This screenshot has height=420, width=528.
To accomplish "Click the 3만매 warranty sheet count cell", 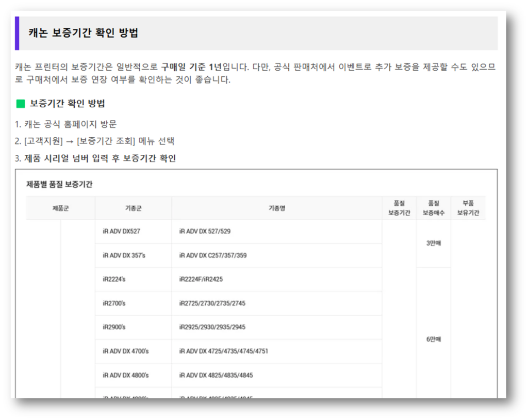I will point(434,243).
